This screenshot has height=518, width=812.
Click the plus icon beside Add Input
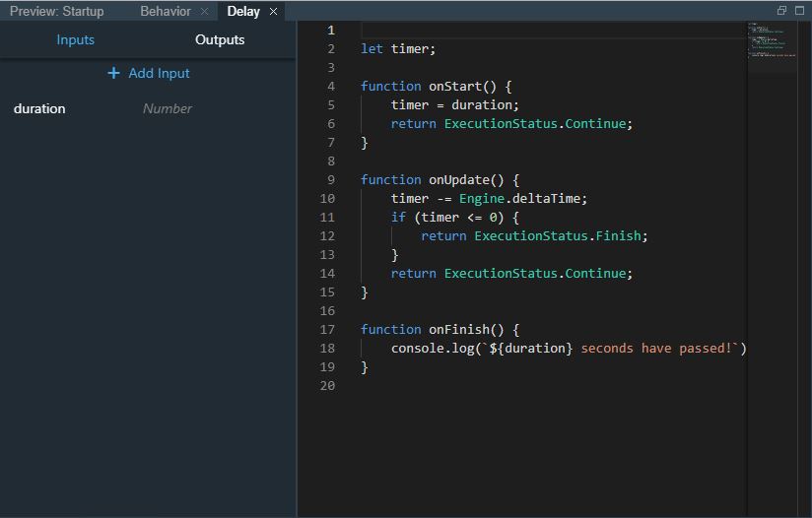(x=113, y=73)
